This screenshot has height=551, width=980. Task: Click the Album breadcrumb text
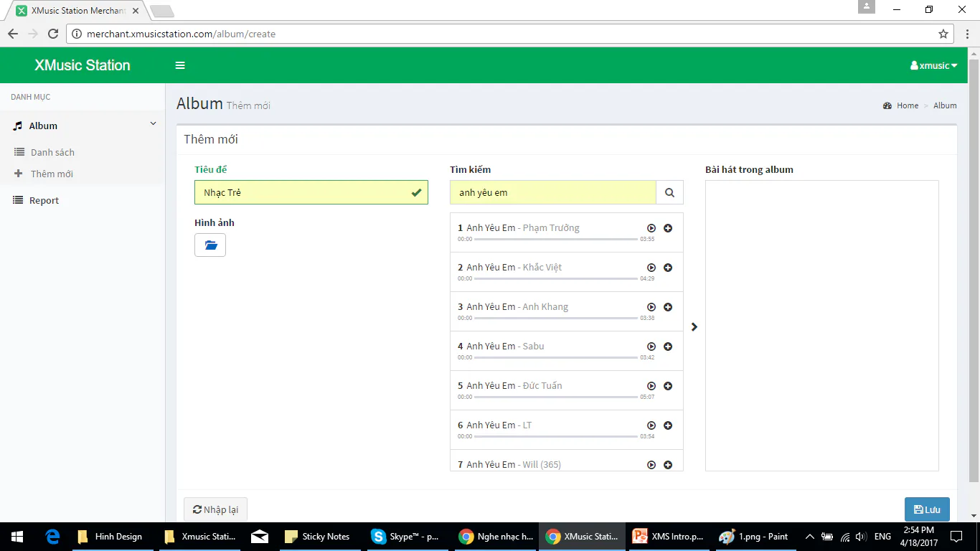[x=945, y=105]
